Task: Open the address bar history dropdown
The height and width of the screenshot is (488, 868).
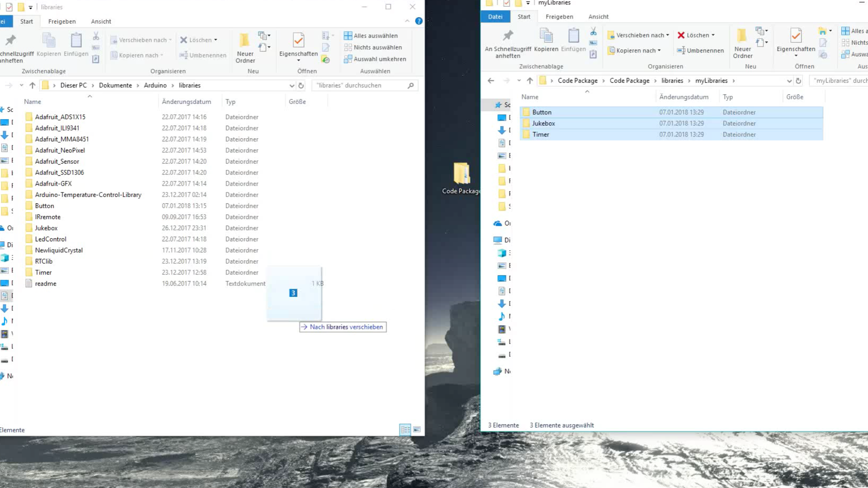Action: point(788,80)
